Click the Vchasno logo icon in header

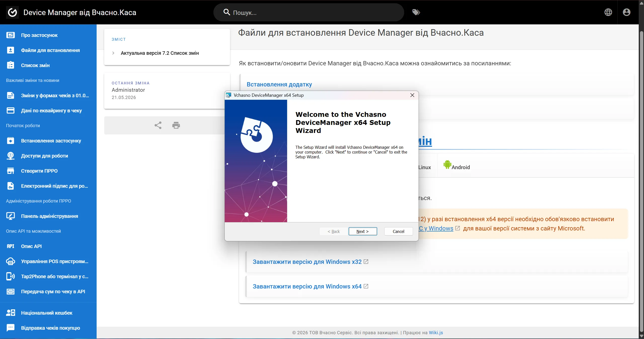point(12,12)
